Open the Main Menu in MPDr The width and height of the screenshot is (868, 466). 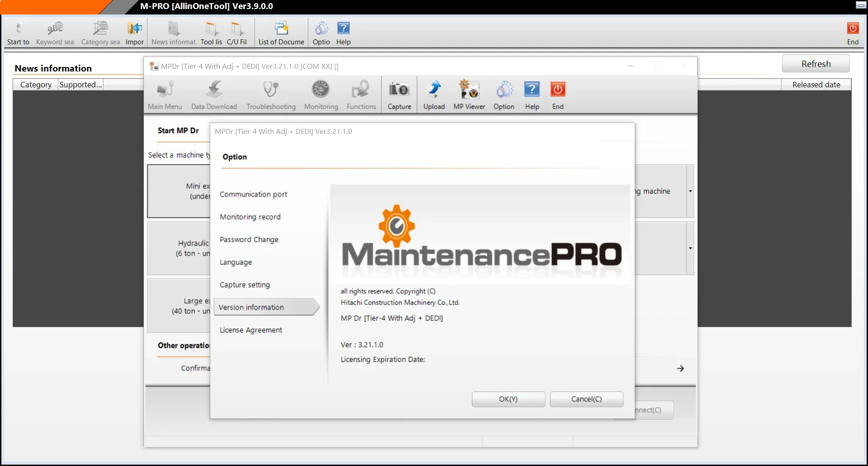(x=165, y=95)
